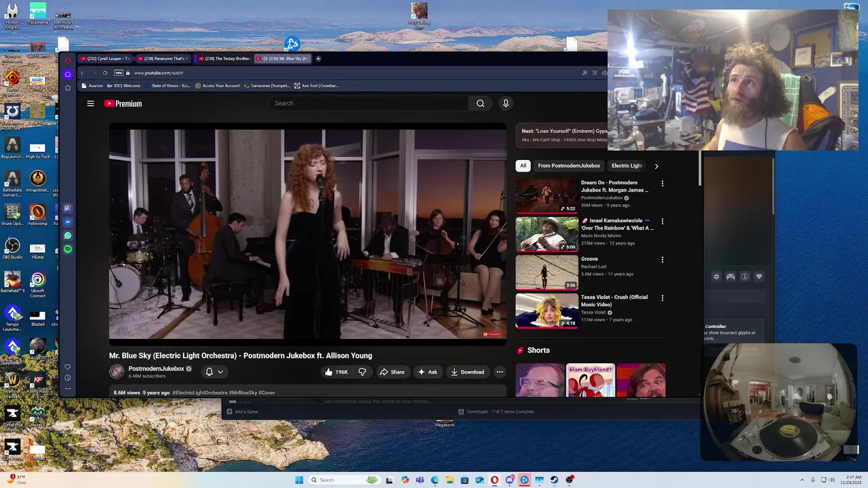Open File Explorer from the taskbar

coord(450,480)
